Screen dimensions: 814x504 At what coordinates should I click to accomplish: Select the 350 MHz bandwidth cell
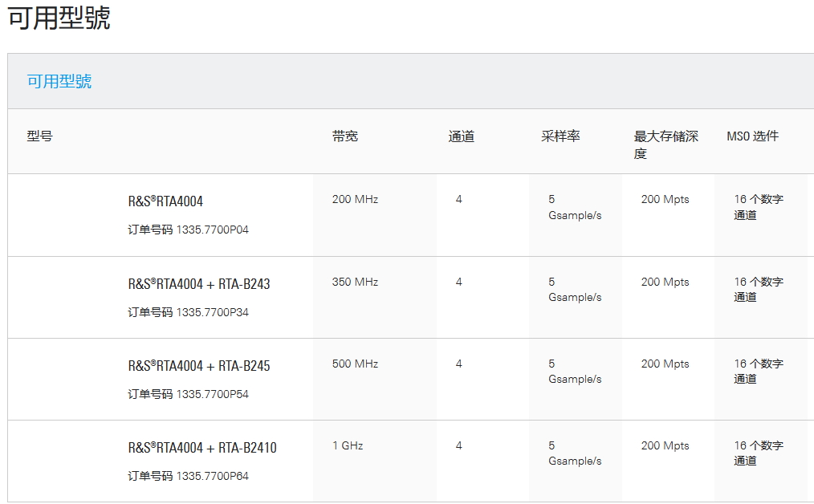[x=355, y=282]
